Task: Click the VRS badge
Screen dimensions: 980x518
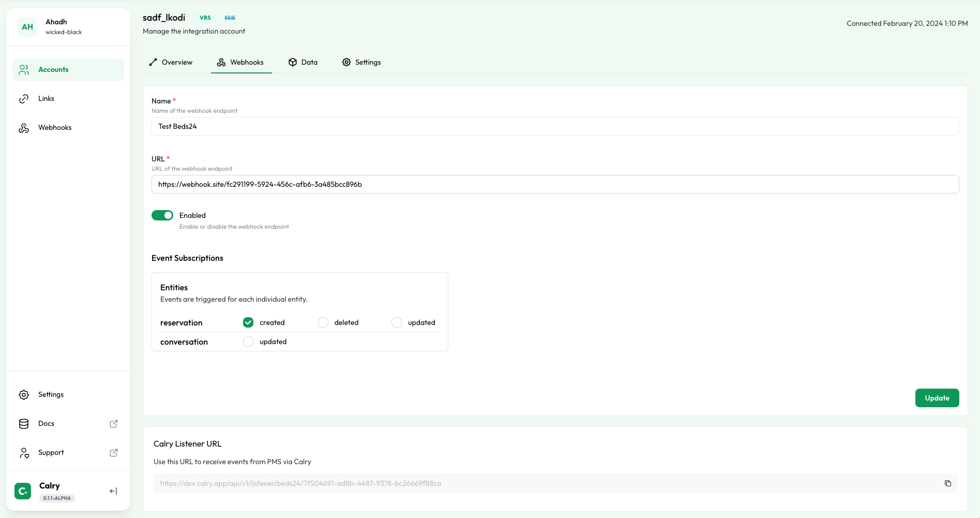Action: pos(205,18)
